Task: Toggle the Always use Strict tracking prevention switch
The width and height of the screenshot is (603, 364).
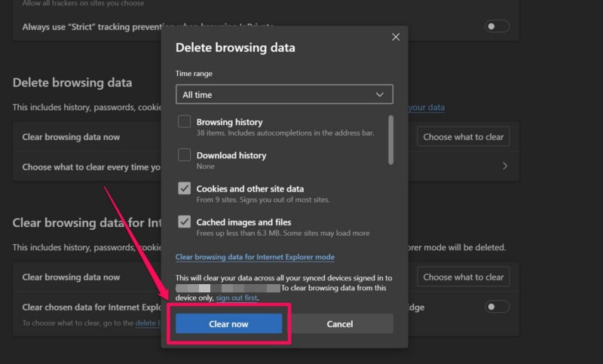Action: [x=497, y=26]
